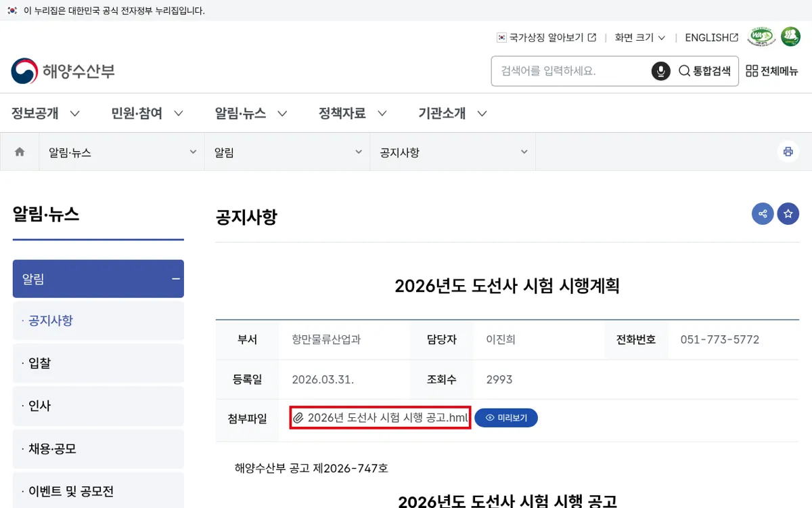Open the 정책자료 menu

pos(353,113)
